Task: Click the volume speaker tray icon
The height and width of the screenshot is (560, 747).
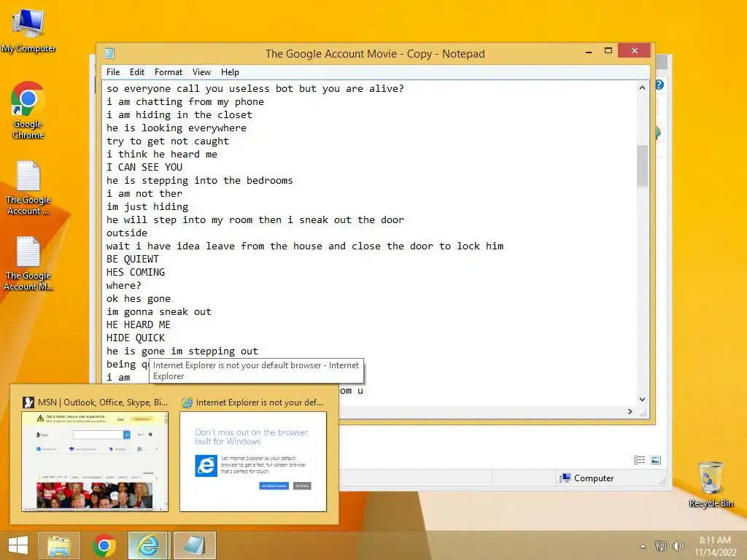Action: pos(678,545)
